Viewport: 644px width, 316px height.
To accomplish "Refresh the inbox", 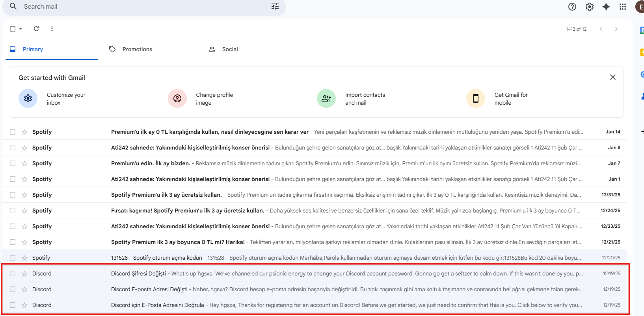I will (36, 29).
